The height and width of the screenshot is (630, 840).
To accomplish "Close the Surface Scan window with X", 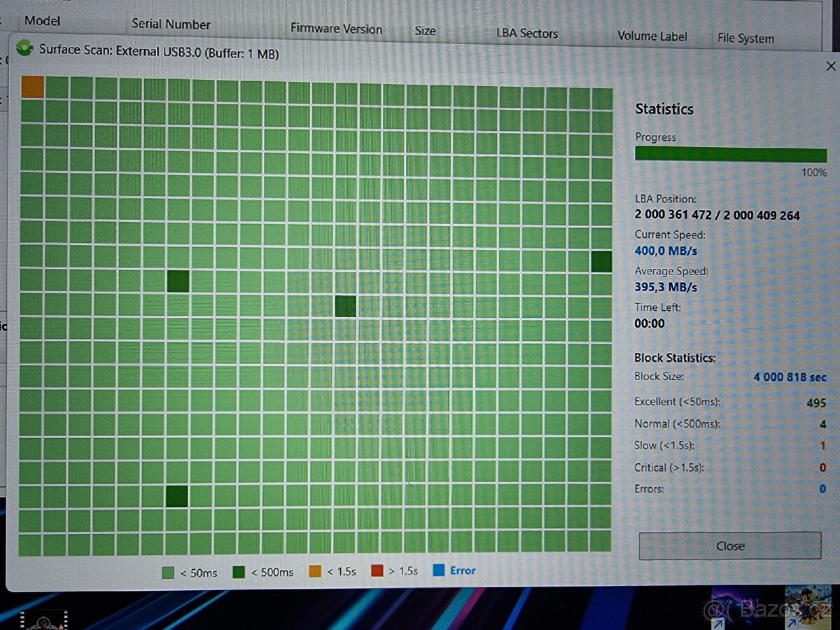I will tap(831, 66).
